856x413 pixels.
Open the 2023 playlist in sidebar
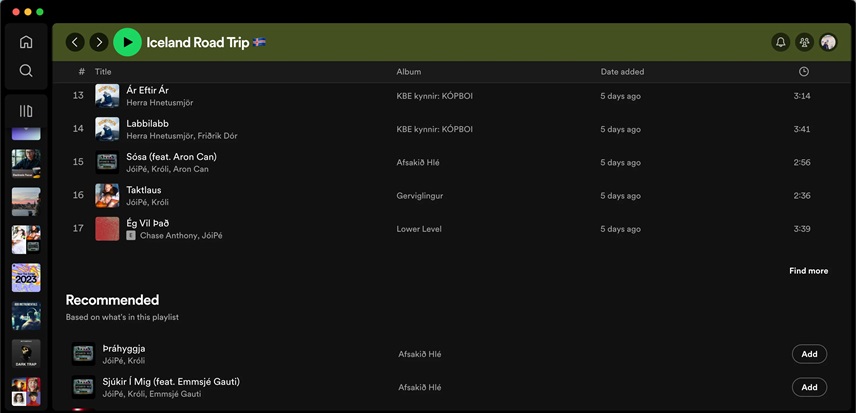(x=26, y=278)
